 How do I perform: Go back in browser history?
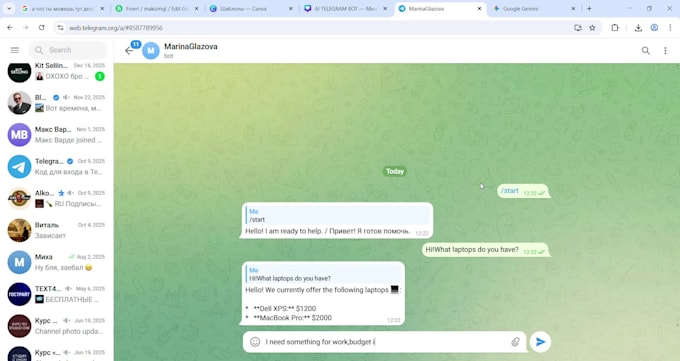(10, 28)
